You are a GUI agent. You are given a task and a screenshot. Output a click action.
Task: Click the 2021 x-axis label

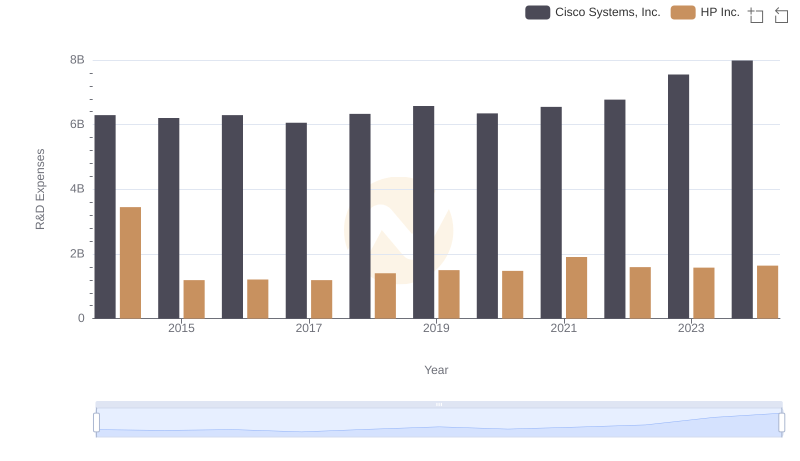coord(563,328)
